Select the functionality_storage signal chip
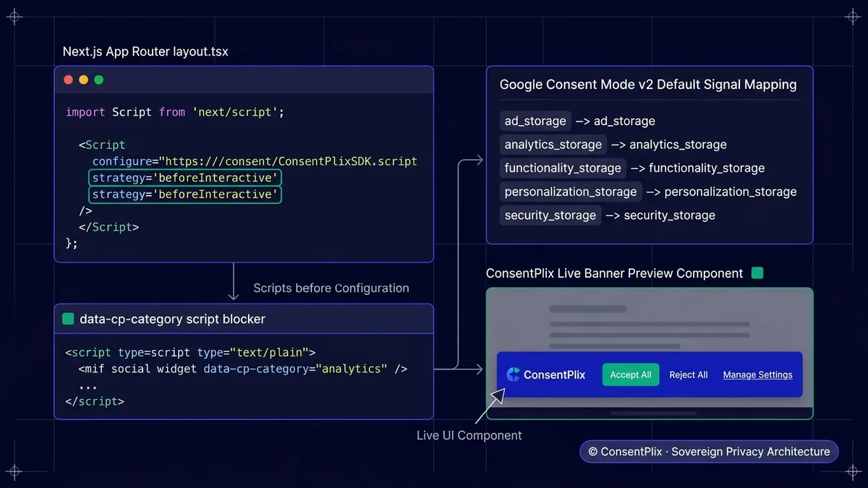The width and height of the screenshot is (868, 488). coord(563,168)
